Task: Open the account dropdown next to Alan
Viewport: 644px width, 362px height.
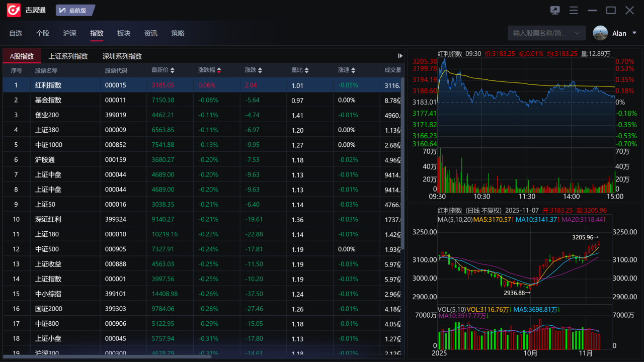Action: pos(634,33)
